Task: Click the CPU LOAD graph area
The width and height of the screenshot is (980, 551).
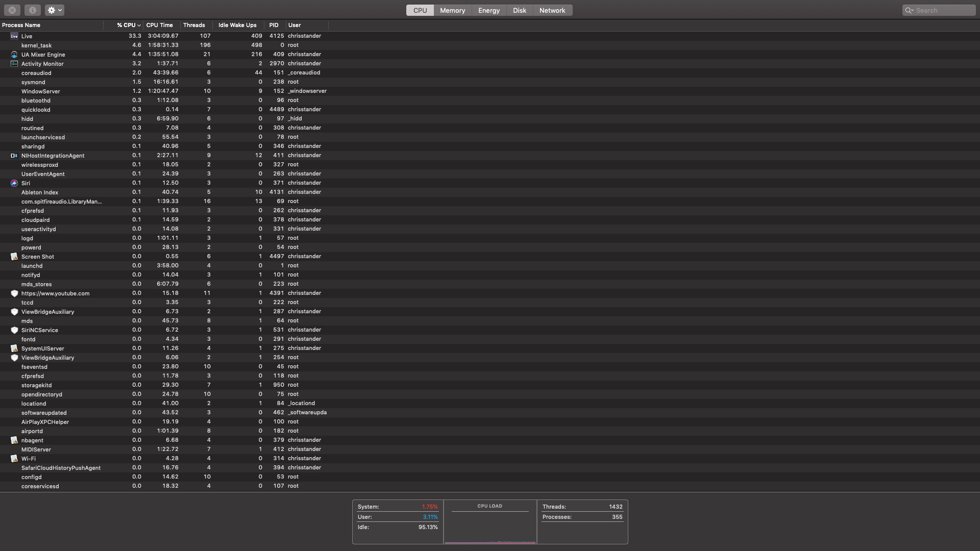Action: pyautogui.click(x=490, y=527)
